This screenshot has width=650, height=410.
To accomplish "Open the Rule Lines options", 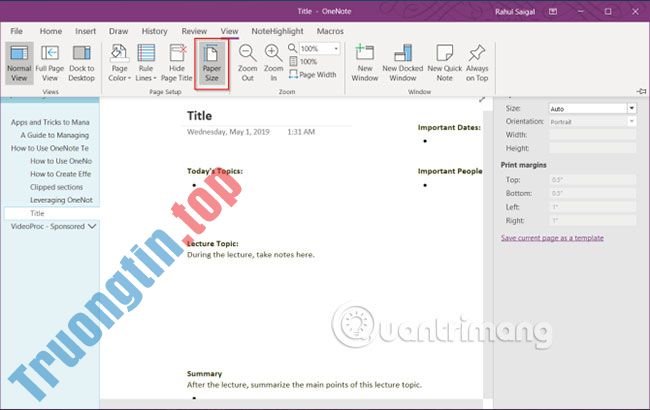I will click(146, 63).
